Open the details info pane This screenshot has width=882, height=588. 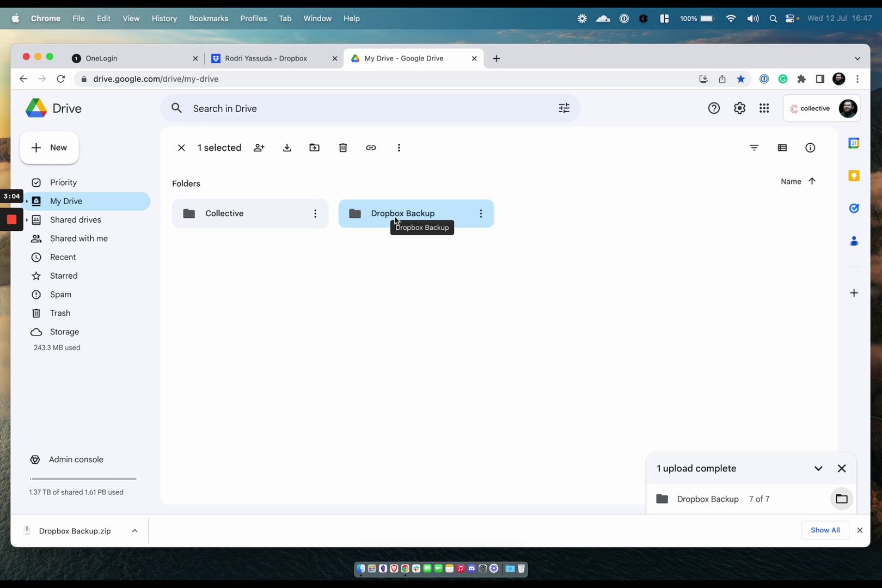click(x=810, y=148)
